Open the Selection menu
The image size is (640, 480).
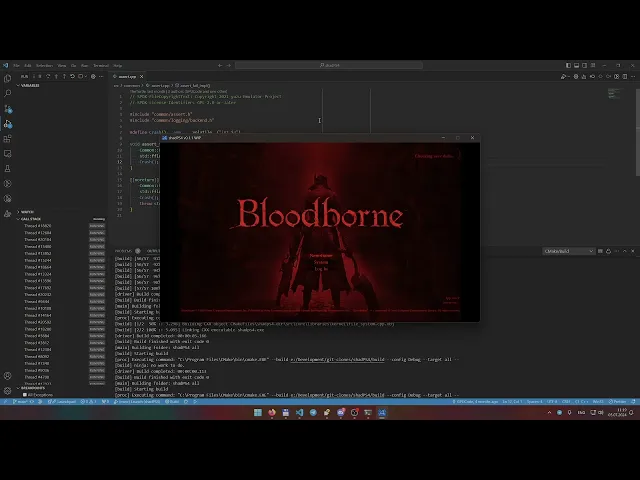pyautogui.click(x=44, y=65)
